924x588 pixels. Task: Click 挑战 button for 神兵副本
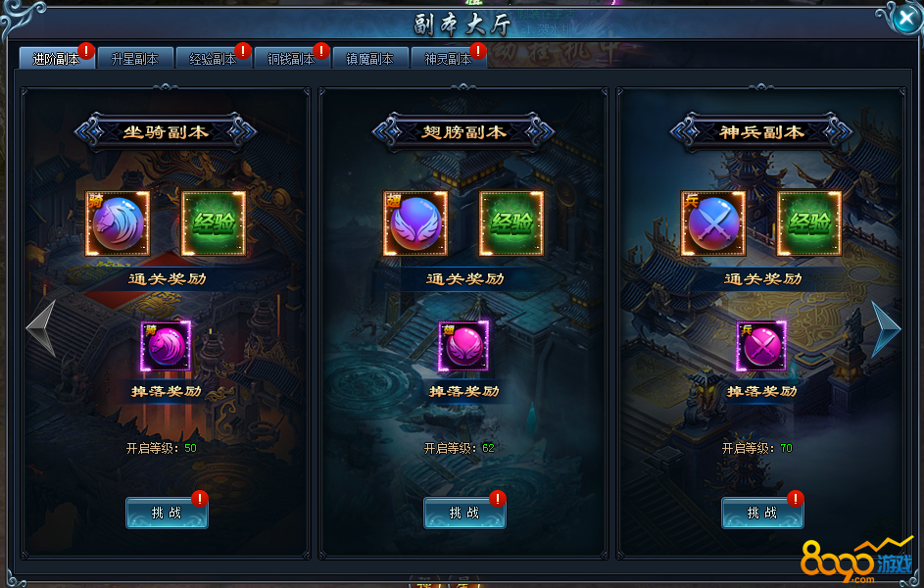pos(762,513)
